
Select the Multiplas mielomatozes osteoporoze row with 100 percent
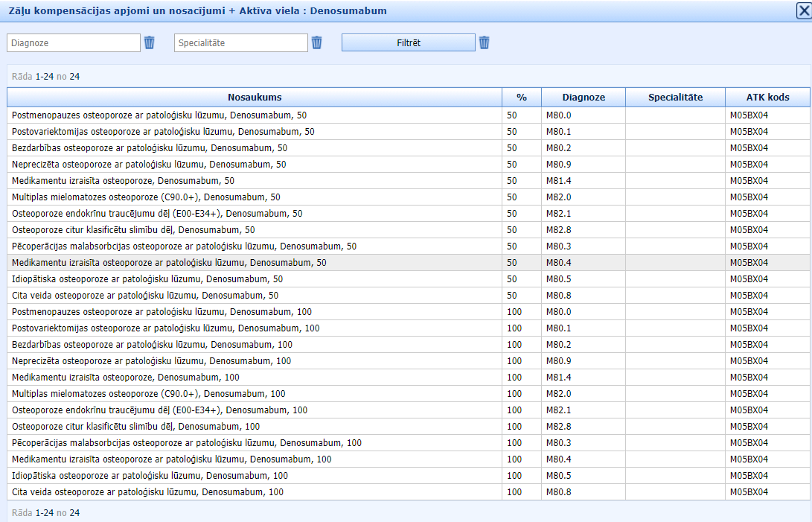pyautogui.click(x=149, y=394)
